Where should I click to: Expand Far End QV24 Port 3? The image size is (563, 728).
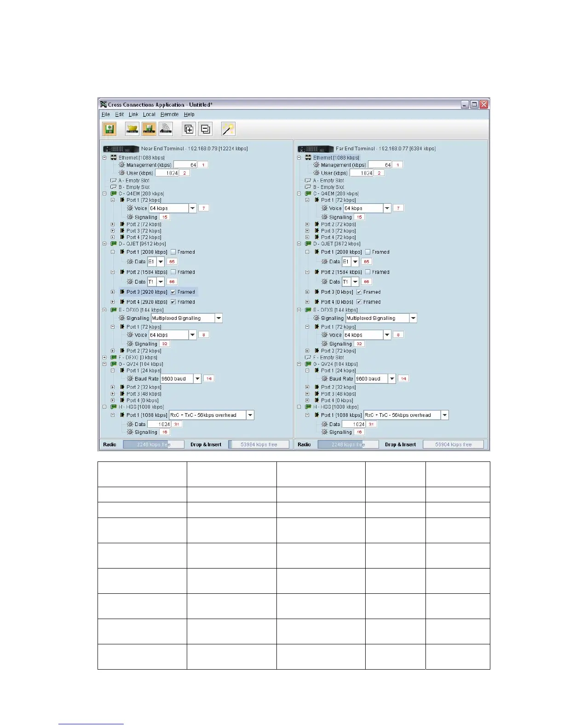click(307, 394)
